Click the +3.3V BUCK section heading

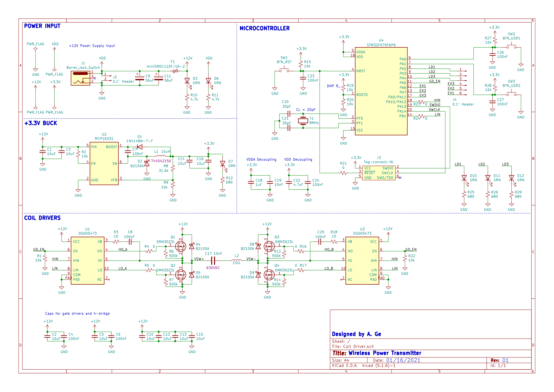click(40, 123)
